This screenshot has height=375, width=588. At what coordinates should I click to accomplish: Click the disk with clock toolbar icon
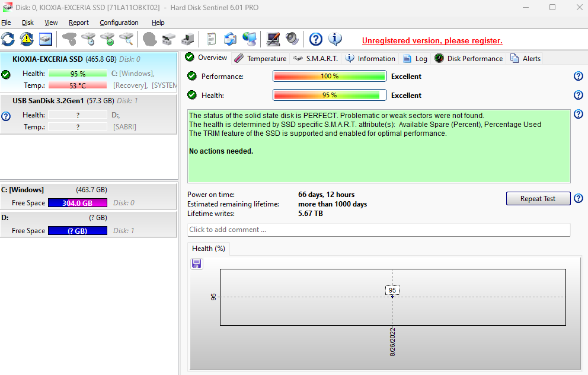tap(88, 39)
